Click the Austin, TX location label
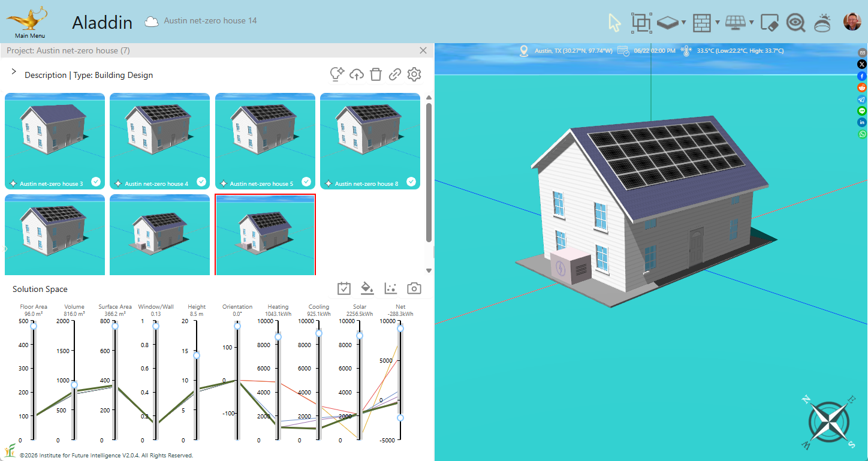The height and width of the screenshot is (461, 868). (573, 51)
